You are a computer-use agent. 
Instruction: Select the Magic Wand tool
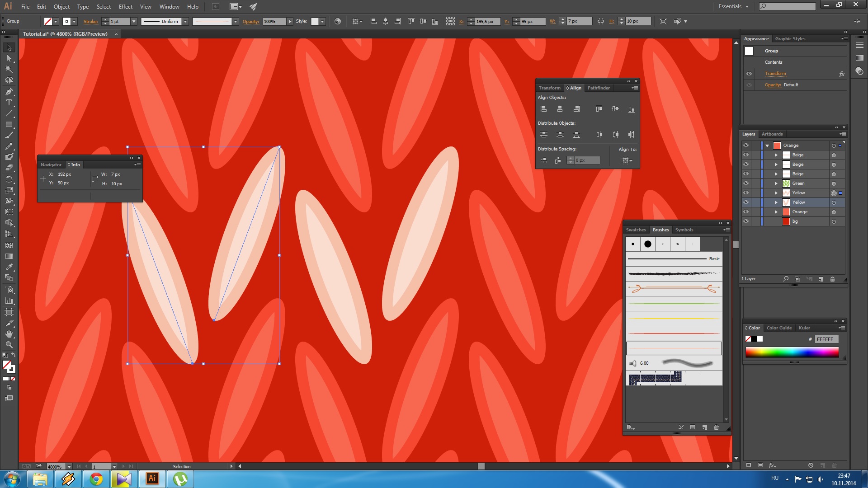tap(9, 69)
